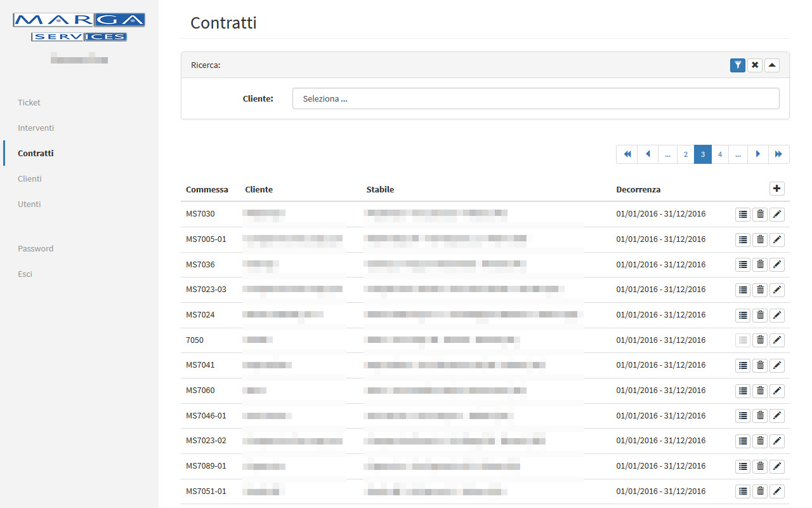Open details list for contract MS7030

[x=743, y=215]
